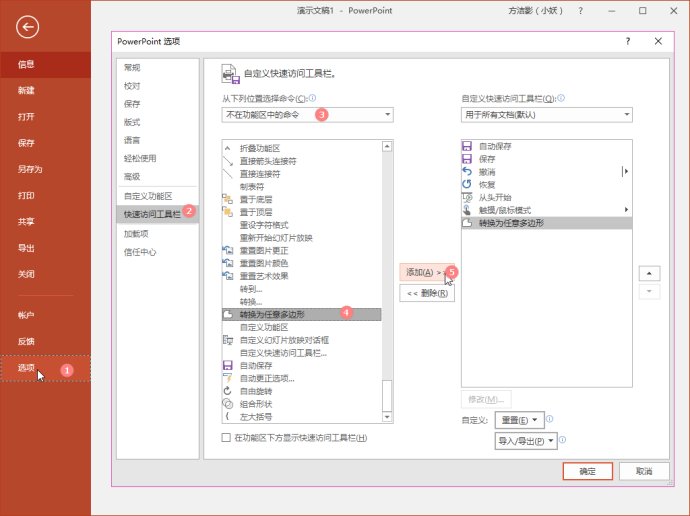
Task: Click the << 删除(R) button
Action: point(427,293)
